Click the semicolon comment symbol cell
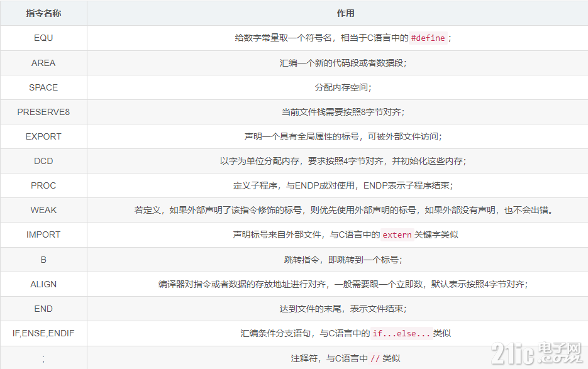Image resolution: width=588 pixels, height=369 pixels. click(x=43, y=358)
